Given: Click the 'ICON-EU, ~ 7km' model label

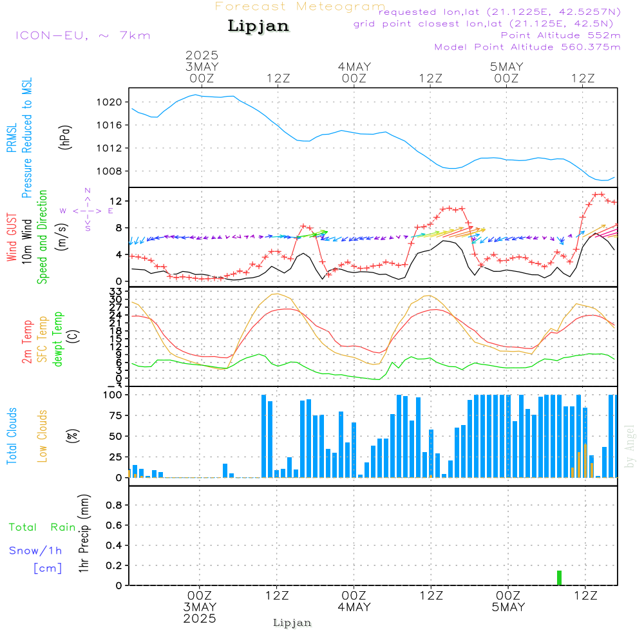Looking at the screenshot, I should (x=83, y=35).
